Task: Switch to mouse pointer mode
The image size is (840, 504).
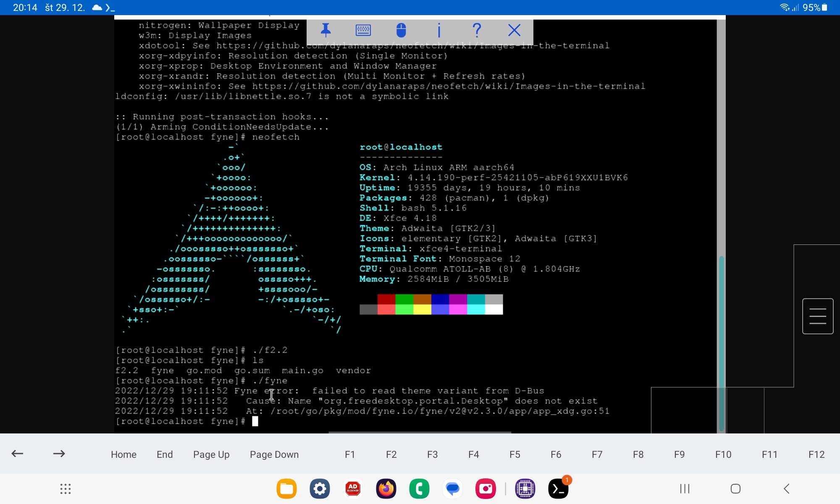Action: pyautogui.click(x=401, y=30)
